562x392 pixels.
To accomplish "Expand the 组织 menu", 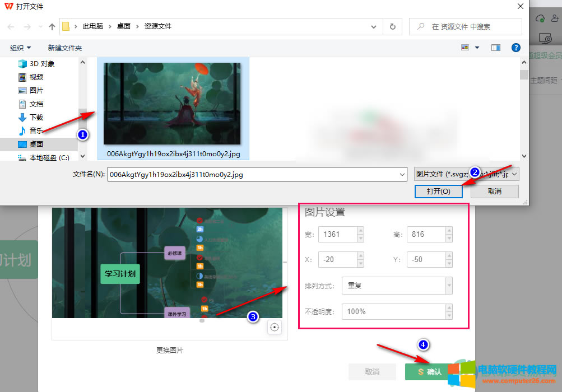I will 21,48.
